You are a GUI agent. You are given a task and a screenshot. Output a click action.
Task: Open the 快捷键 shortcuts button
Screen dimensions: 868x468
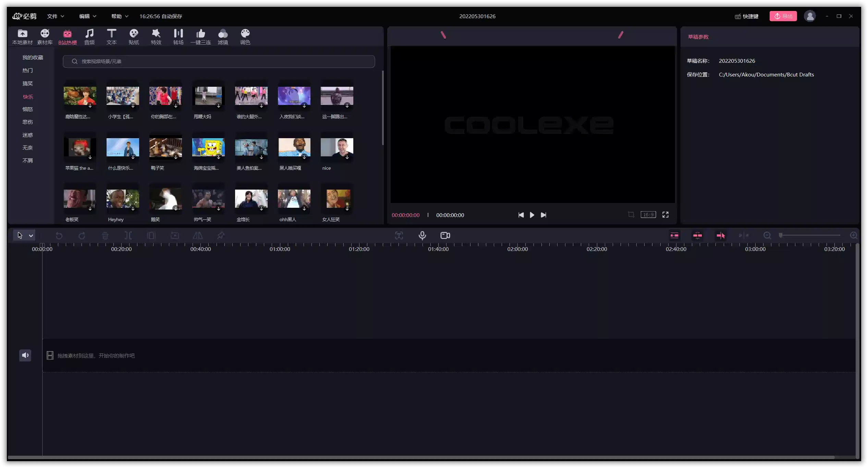(x=746, y=16)
